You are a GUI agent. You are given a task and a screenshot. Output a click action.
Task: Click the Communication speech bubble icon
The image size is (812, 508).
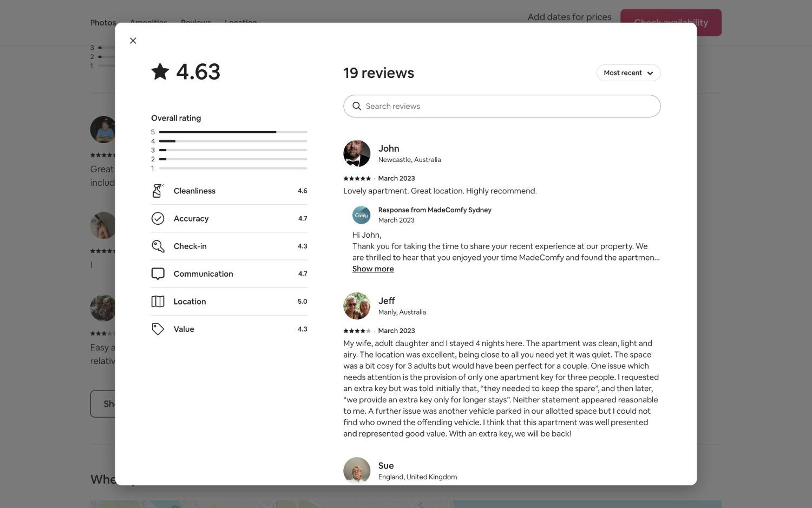(x=158, y=274)
